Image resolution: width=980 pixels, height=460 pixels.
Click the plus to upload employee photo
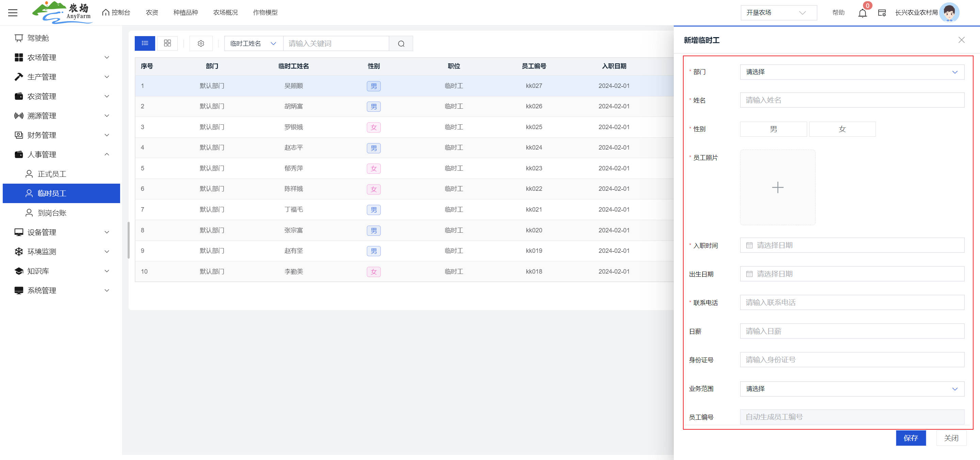tap(777, 187)
